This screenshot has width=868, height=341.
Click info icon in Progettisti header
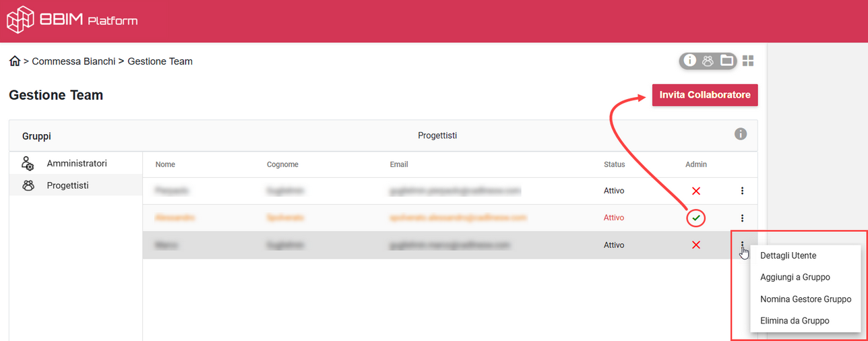(741, 134)
